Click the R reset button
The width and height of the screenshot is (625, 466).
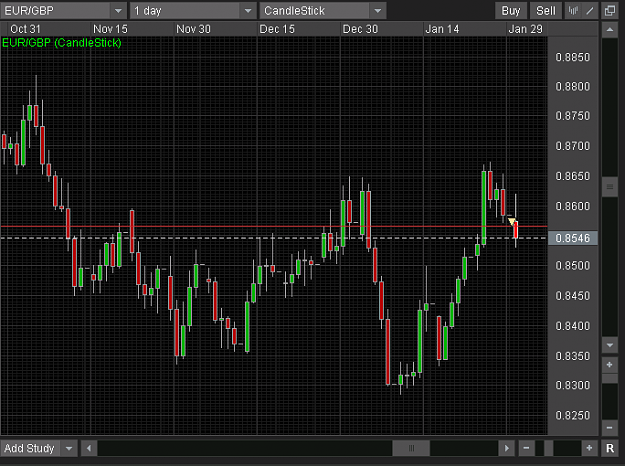coord(610,448)
